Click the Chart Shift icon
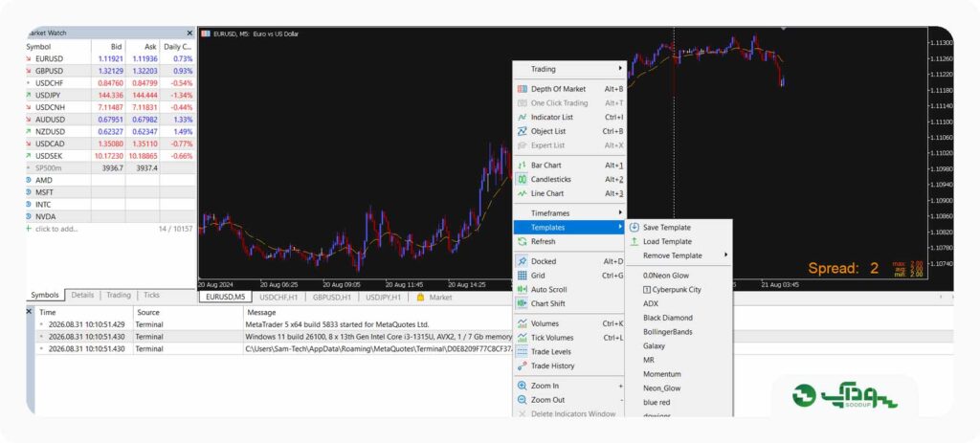 tap(522, 303)
